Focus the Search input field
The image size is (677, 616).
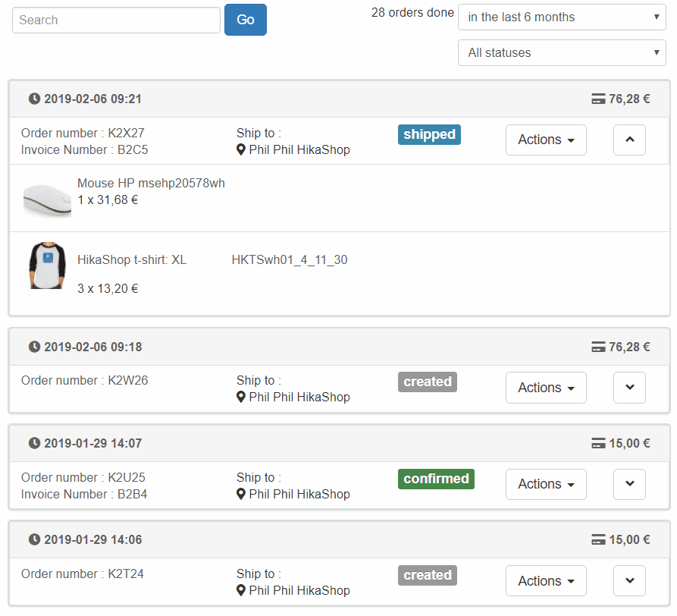116,20
